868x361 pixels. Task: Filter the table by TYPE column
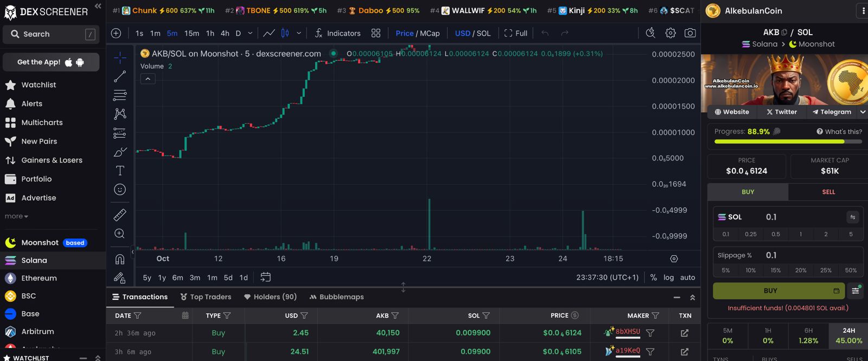click(x=227, y=315)
